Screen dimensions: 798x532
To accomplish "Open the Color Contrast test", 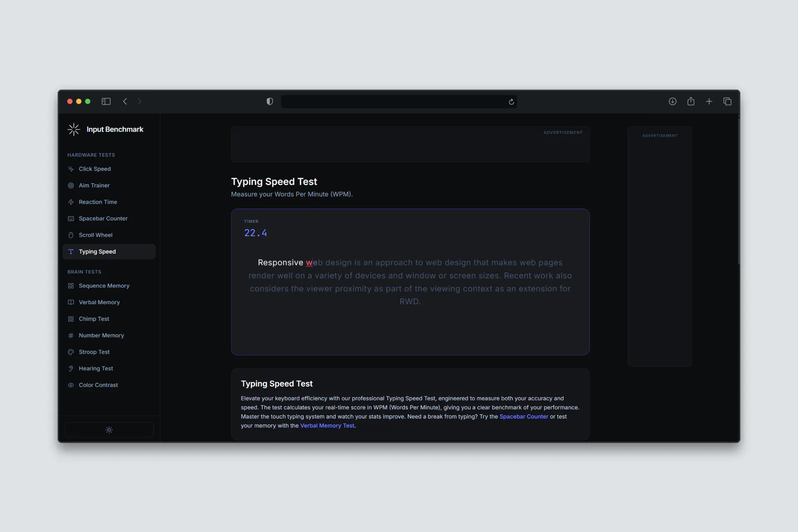I will 109,385.
